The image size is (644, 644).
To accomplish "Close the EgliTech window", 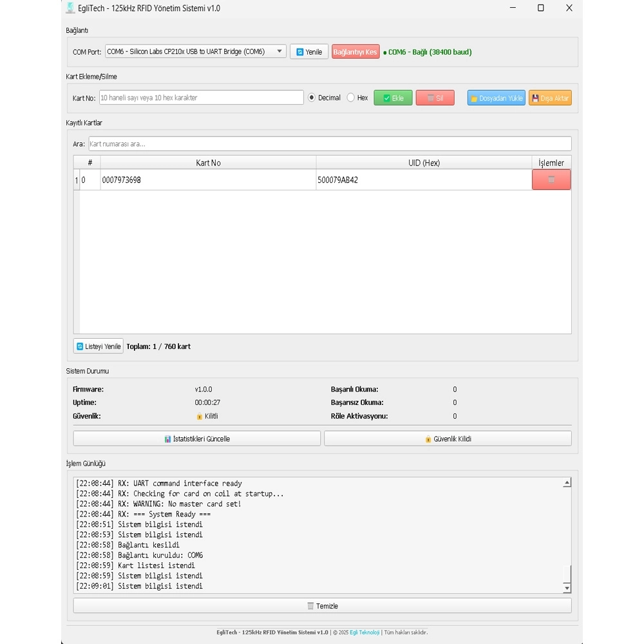I will click(x=569, y=8).
